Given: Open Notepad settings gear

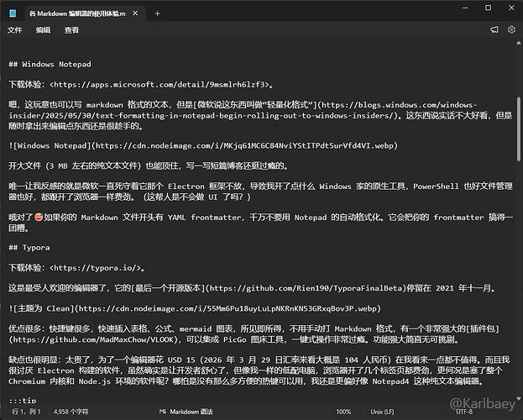Looking at the screenshot, I should coord(511,29).
